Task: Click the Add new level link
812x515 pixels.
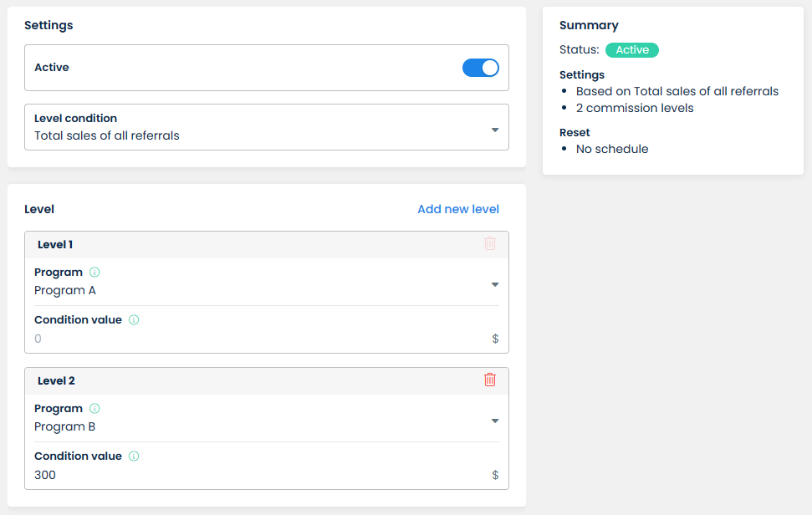Action: [x=457, y=209]
